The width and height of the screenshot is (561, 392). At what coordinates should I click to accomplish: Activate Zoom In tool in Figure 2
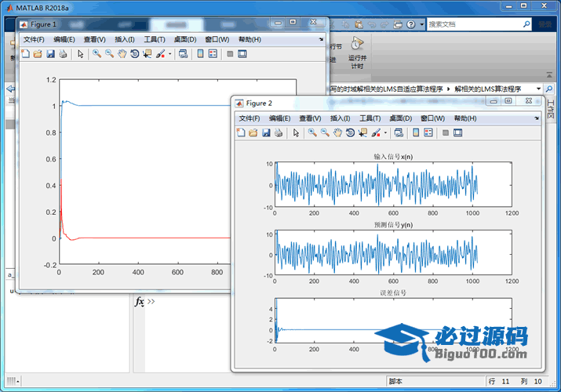coord(312,133)
